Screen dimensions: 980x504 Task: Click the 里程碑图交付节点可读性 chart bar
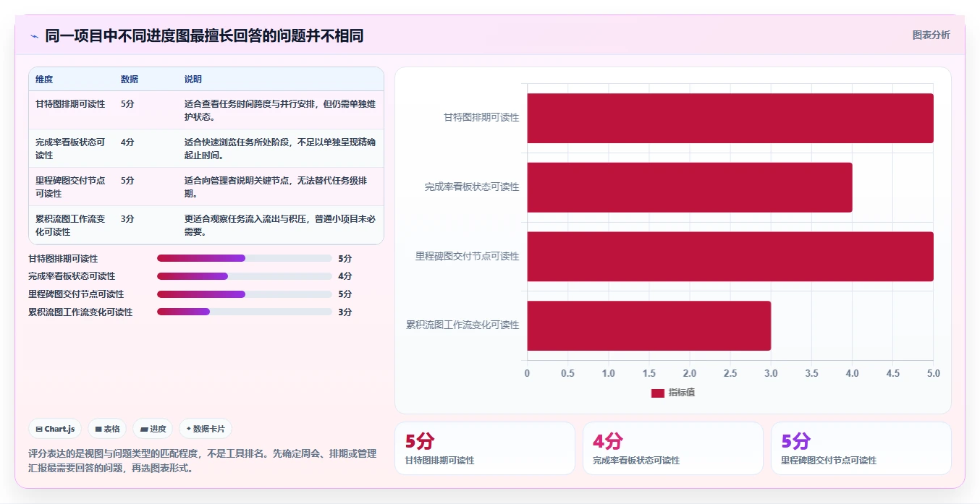730,256
